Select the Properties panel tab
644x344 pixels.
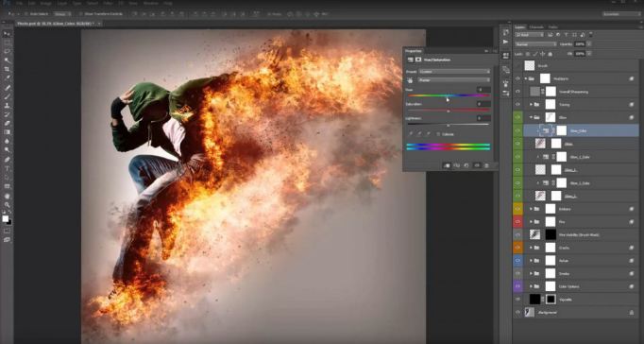point(414,51)
